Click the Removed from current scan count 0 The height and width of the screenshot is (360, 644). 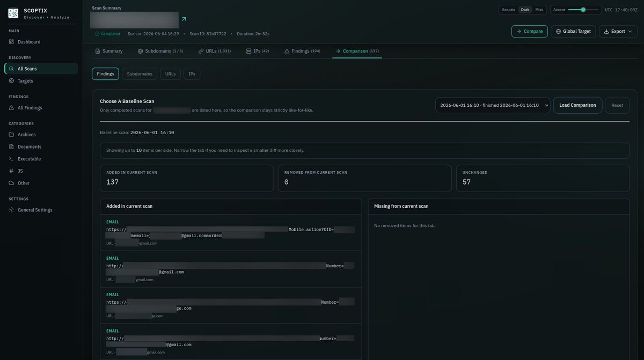[x=287, y=182]
